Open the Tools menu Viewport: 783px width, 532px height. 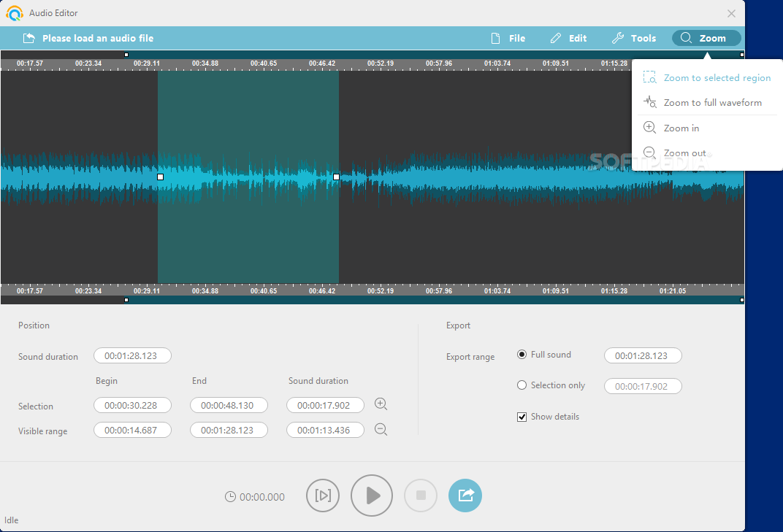(634, 38)
